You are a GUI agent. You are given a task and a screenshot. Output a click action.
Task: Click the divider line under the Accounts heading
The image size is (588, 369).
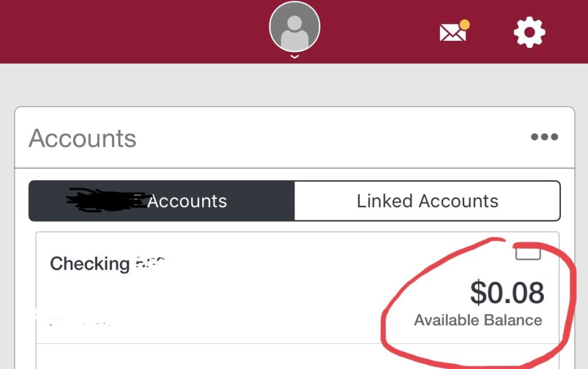click(294, 168)
